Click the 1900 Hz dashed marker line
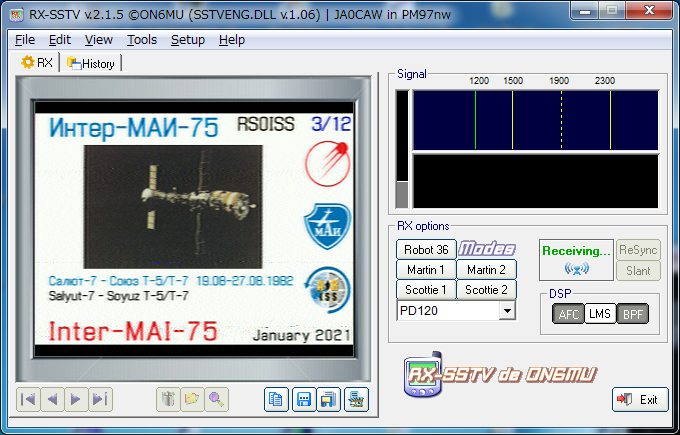The width and height of the screenshot is (680, 435). click(x=561, y=120)
